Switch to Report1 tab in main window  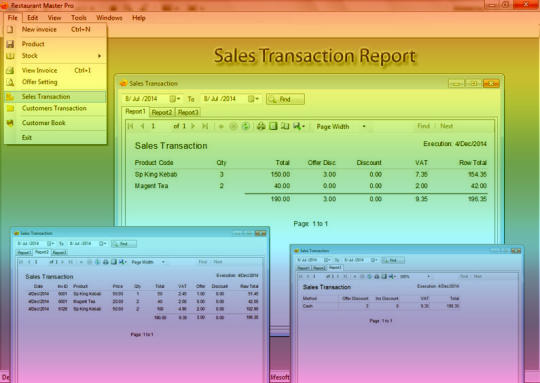click(x=135, y=112)
